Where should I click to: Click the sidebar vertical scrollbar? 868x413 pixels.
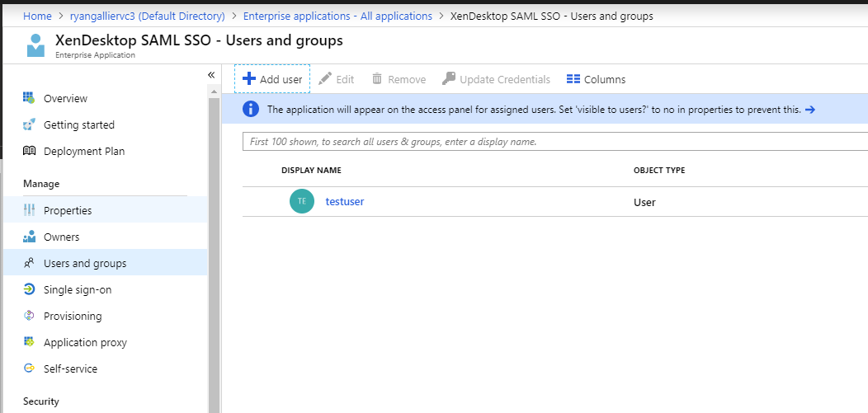[215, 255]
